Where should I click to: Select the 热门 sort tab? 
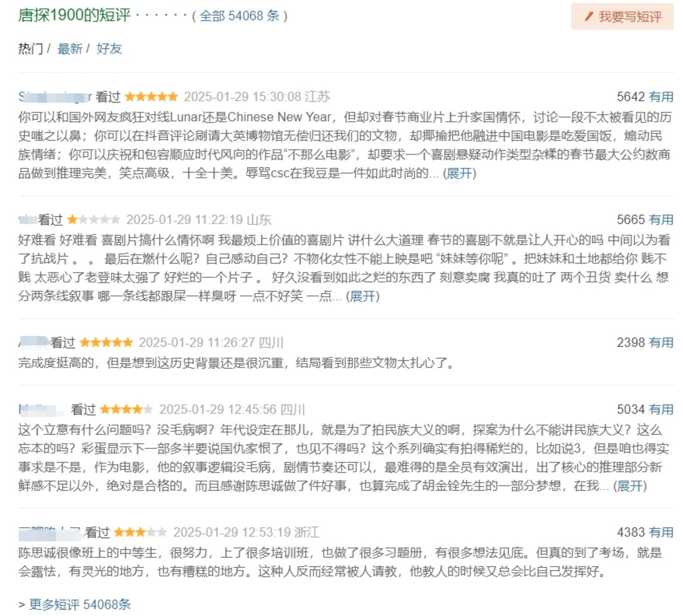30,48
